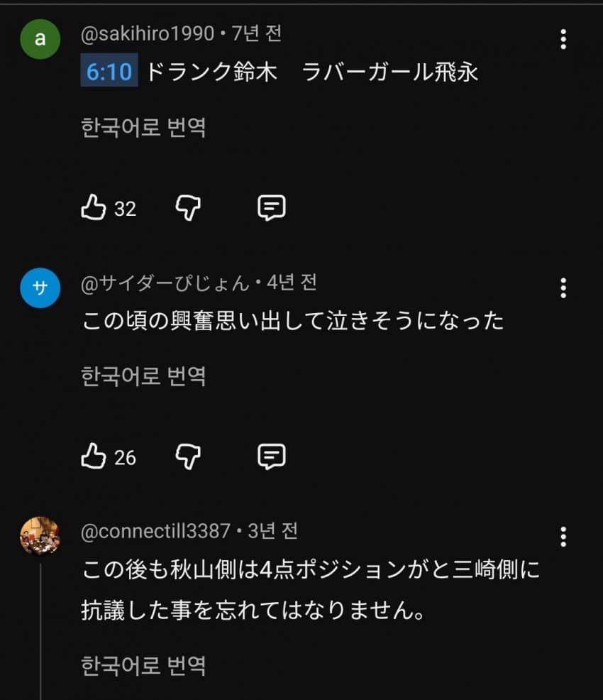Open the @サイダーぴじょん channel name
Screen dimensions: 603x700
(165, 283)
